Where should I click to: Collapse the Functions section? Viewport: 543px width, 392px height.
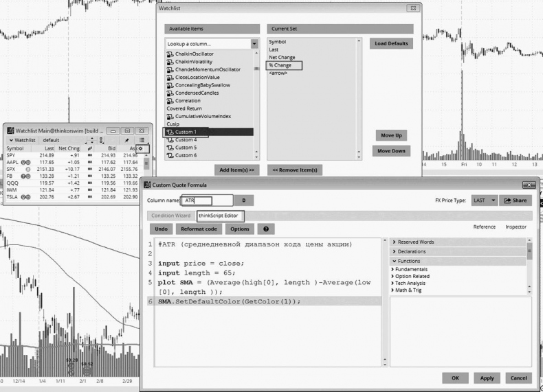tap(393, 261)
